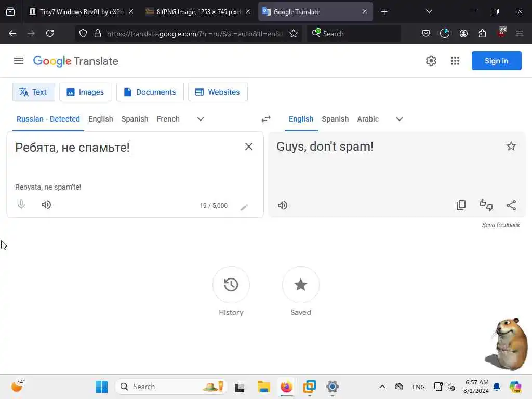Open Firefox from the taskbar
This screenshot has width=532, height=399.
point(287,387)
